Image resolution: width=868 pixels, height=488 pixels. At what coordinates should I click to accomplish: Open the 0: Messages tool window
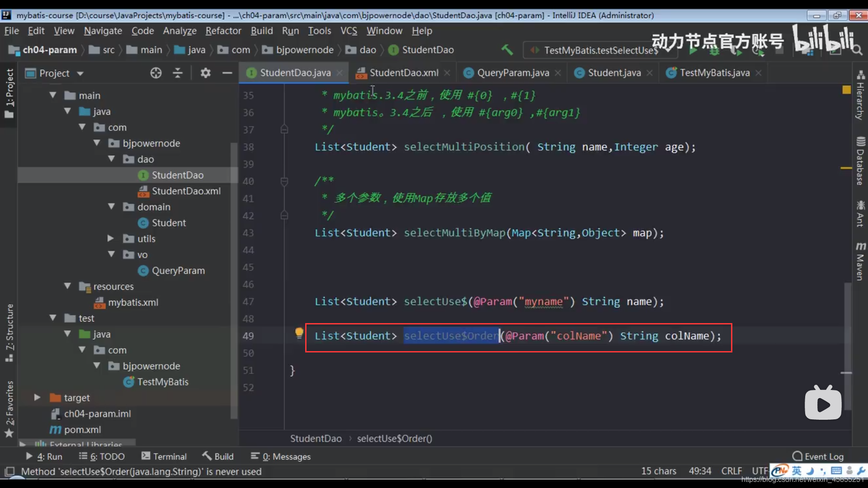point(281,456)
